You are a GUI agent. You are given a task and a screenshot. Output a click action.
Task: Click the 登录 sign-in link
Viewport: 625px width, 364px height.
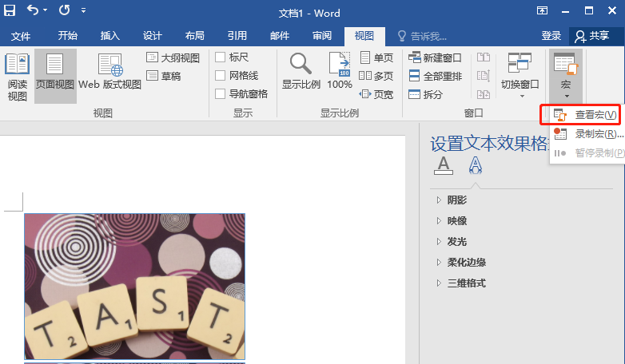pos(551,36)
